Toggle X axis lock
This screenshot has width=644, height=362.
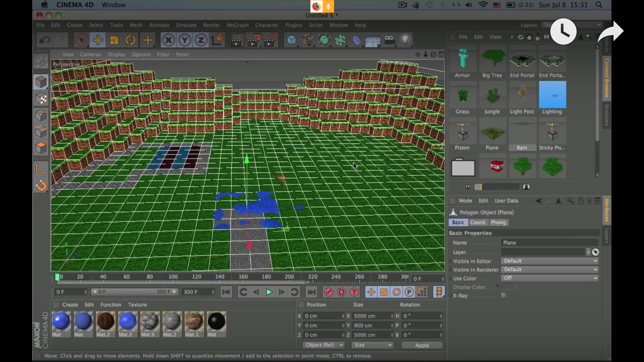point(168,40)
